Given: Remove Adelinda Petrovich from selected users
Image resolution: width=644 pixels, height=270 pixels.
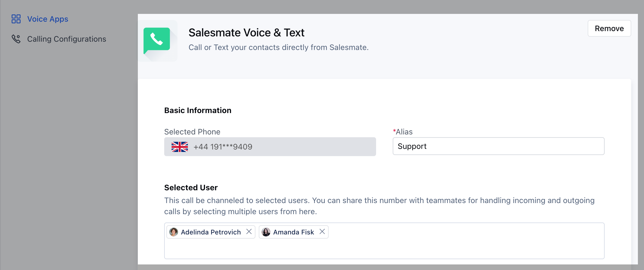Looking at the screenshot, I should [249, 232].
